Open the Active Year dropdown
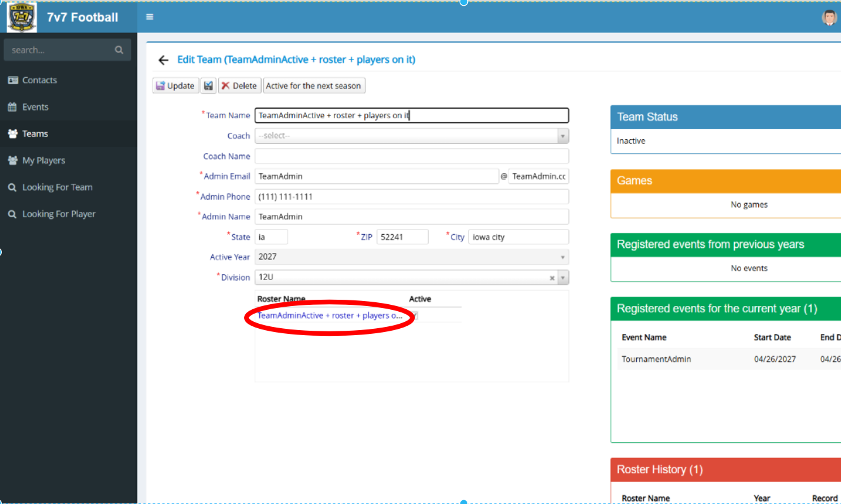Screen dimensions: 841x504 click(411, 257)
